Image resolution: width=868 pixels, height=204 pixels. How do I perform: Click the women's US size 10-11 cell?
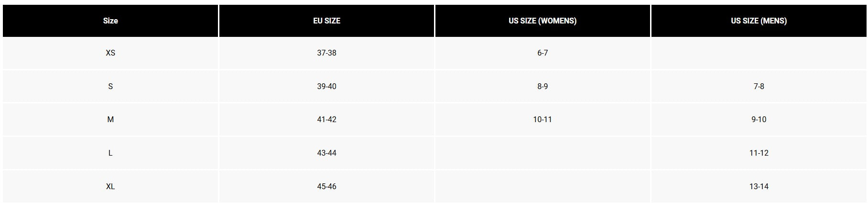542,119
